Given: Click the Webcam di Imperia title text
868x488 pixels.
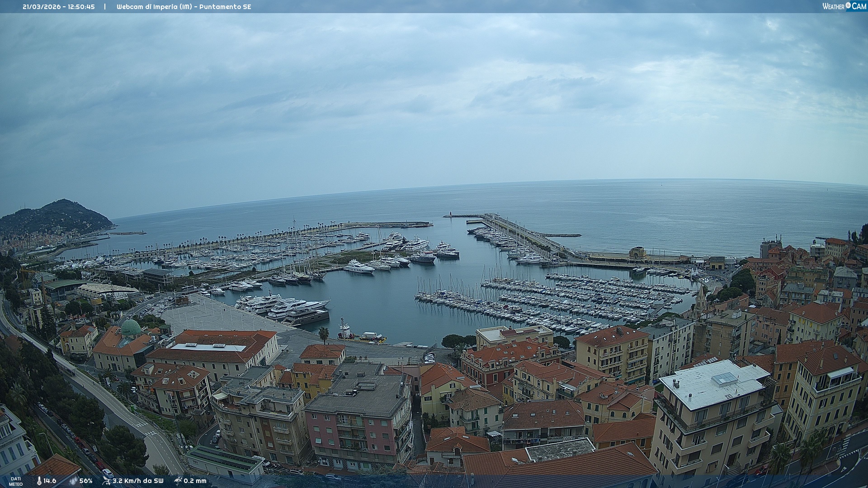Looking at the screenshot, I should (154, 7).
